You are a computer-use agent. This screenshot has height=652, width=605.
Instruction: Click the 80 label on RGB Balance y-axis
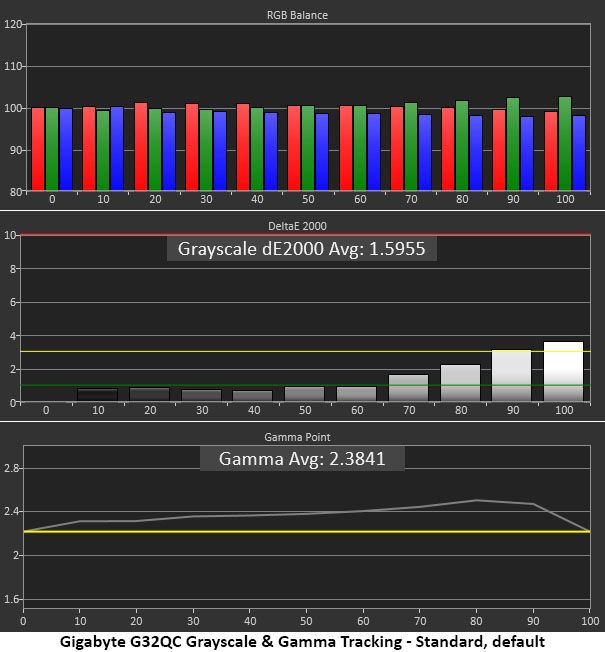[x=15, y=192]
